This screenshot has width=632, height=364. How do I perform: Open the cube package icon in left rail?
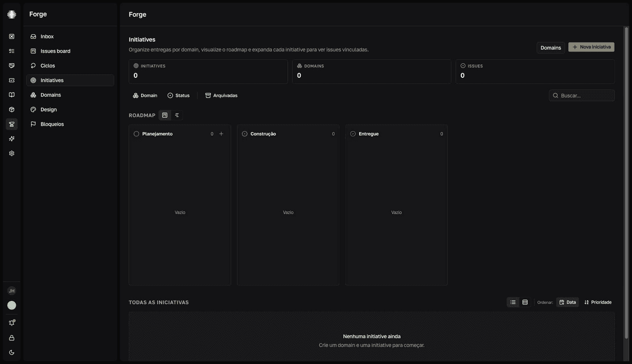[x=12, y=109]
